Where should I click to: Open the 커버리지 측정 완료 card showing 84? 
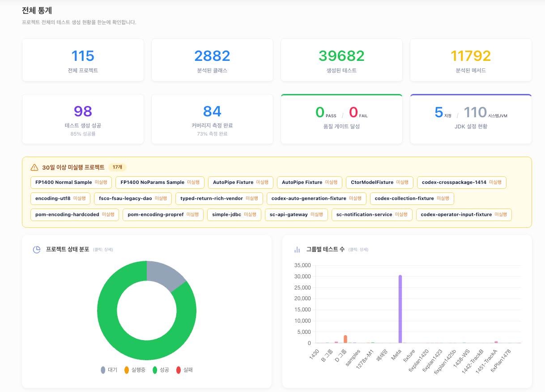pos(212,119)
